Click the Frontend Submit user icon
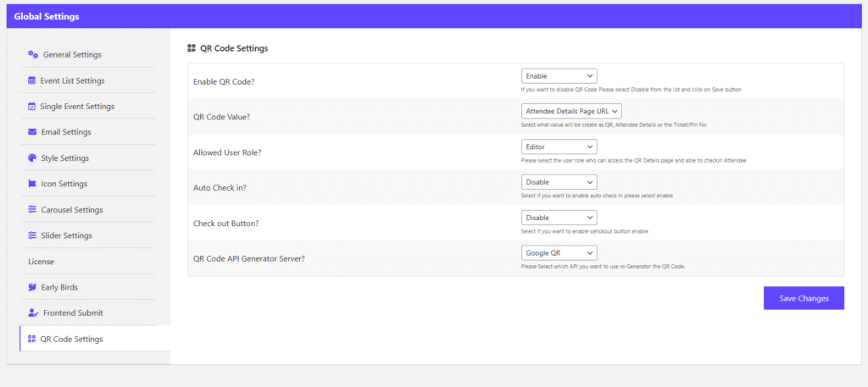868x387 pixels. tap(33, 312)
